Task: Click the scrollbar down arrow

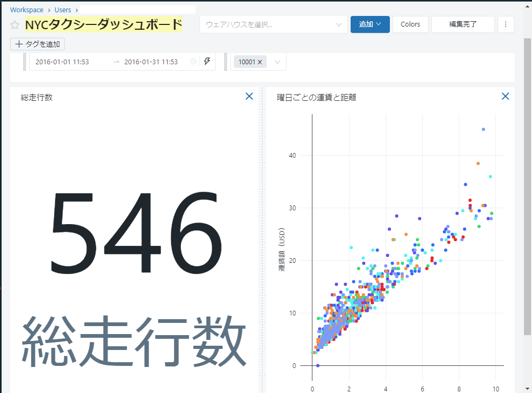Action: tap(527, 389)
